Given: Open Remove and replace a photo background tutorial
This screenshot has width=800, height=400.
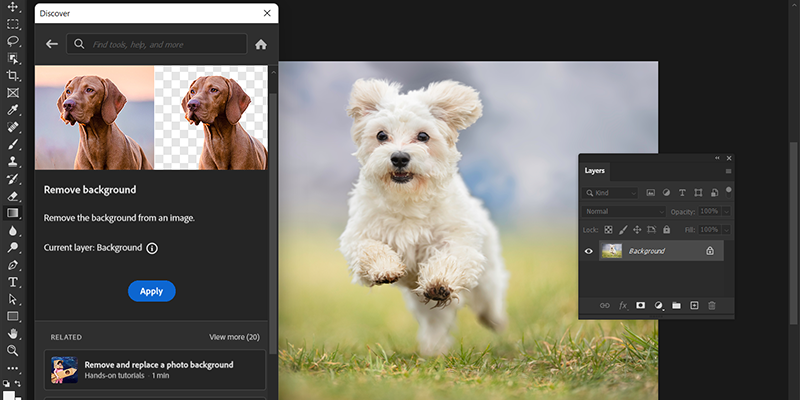Looking at the screenshot, I should [x=155, y=369].
